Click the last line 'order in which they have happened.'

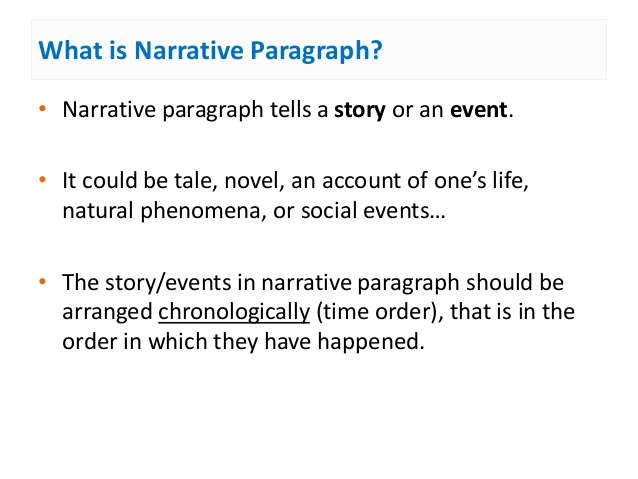coord(243,339)
